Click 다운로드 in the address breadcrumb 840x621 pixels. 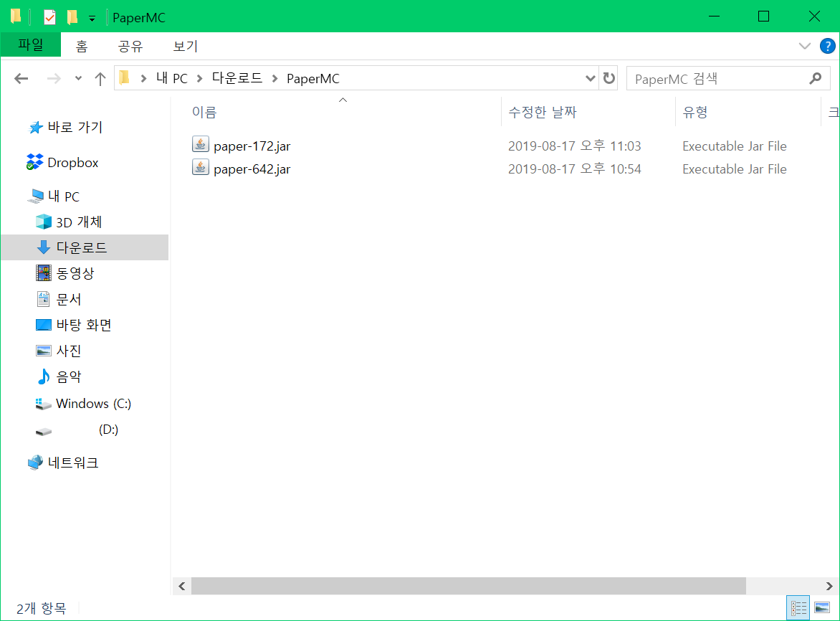click(x=237, y=78)
